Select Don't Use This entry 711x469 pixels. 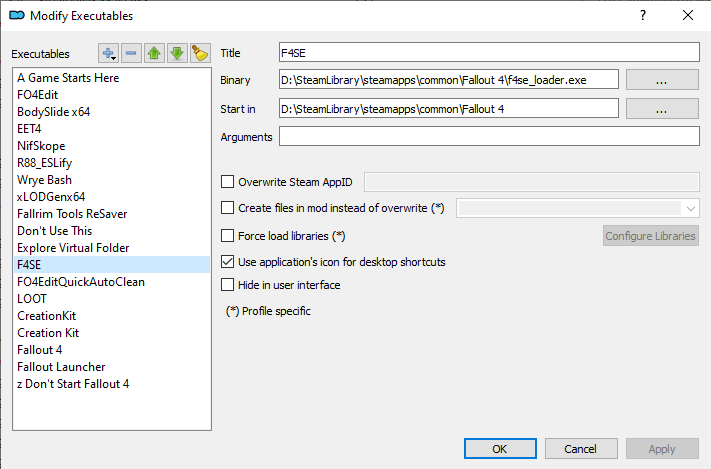point(112,231)
